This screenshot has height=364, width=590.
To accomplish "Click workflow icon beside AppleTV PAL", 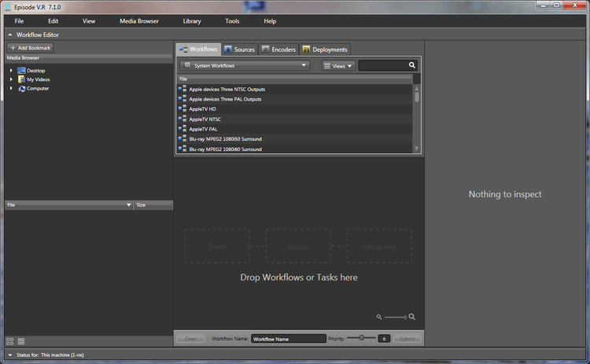I will tap(183, 129).
